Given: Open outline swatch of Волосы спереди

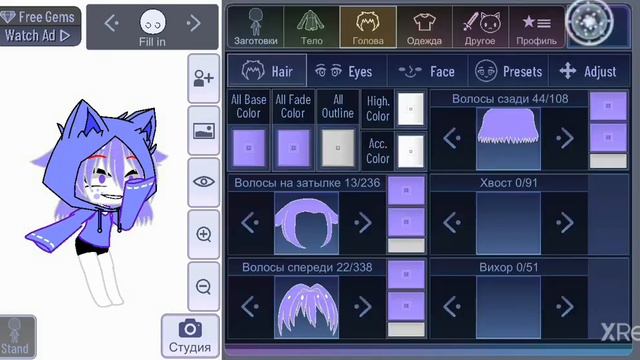Looking at the screenshot, I should [406, 330].
